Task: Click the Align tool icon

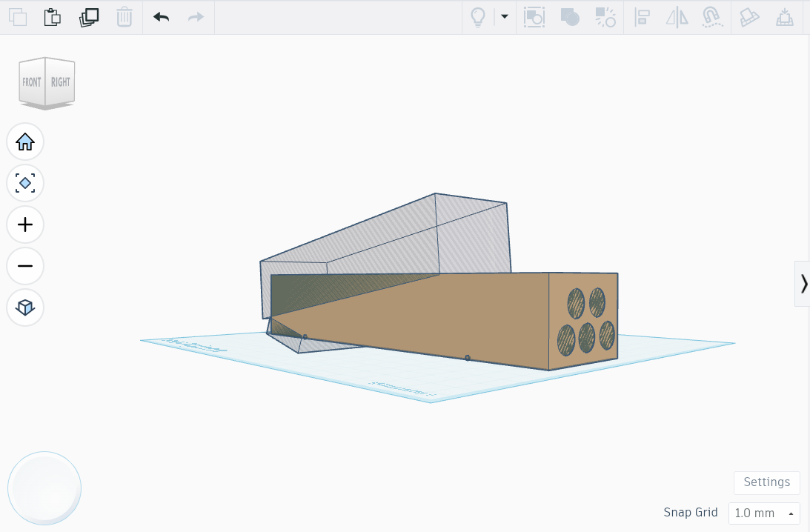Action: click(642, 17)
